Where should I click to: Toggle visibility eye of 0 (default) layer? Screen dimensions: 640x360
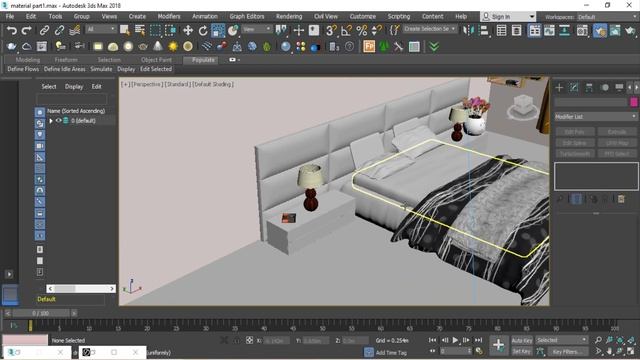pos(58,120)
